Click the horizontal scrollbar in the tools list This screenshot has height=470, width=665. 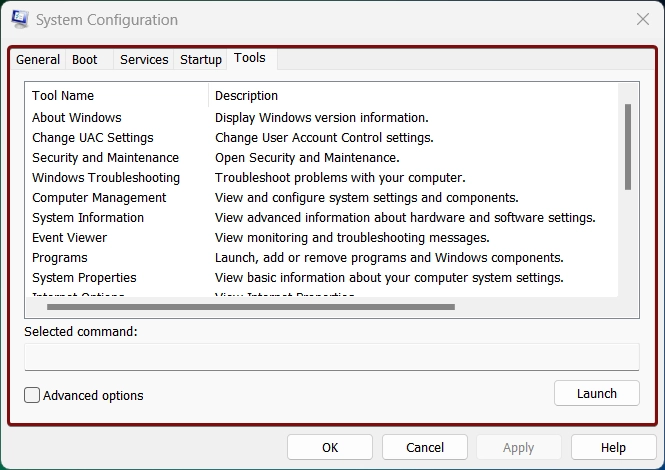[251, 307]
